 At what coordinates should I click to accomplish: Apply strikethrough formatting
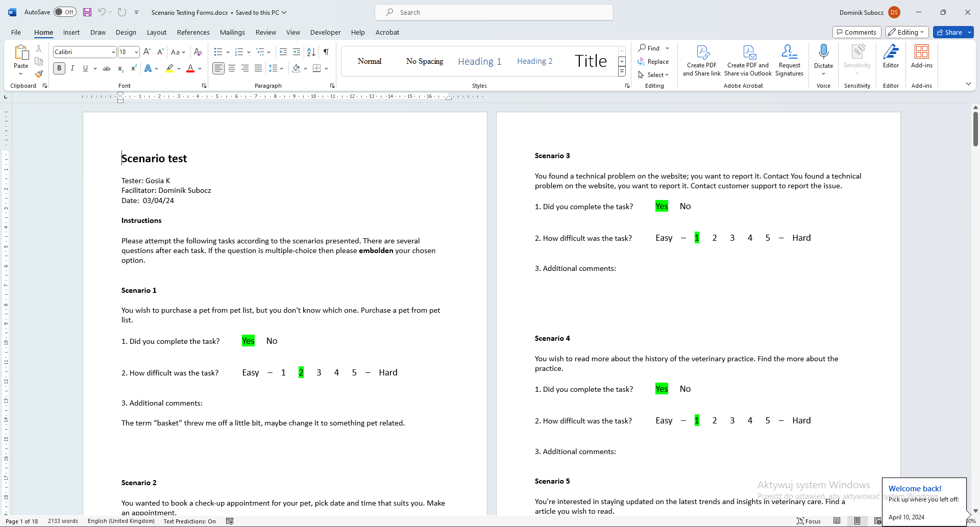[x=107, y=68]
